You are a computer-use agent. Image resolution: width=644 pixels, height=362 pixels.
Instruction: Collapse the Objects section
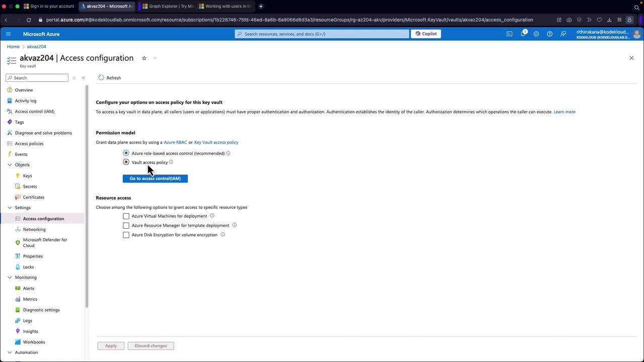10,165
